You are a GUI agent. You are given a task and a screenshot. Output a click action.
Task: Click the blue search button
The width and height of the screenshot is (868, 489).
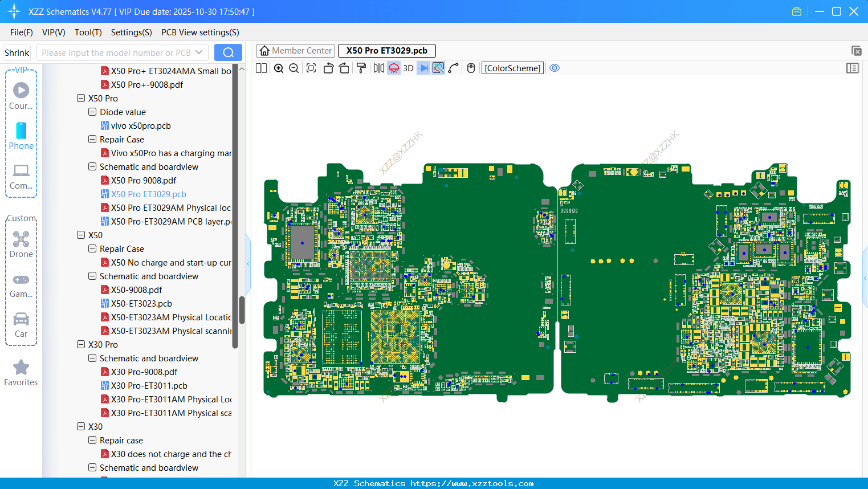[x=228, y=52]
